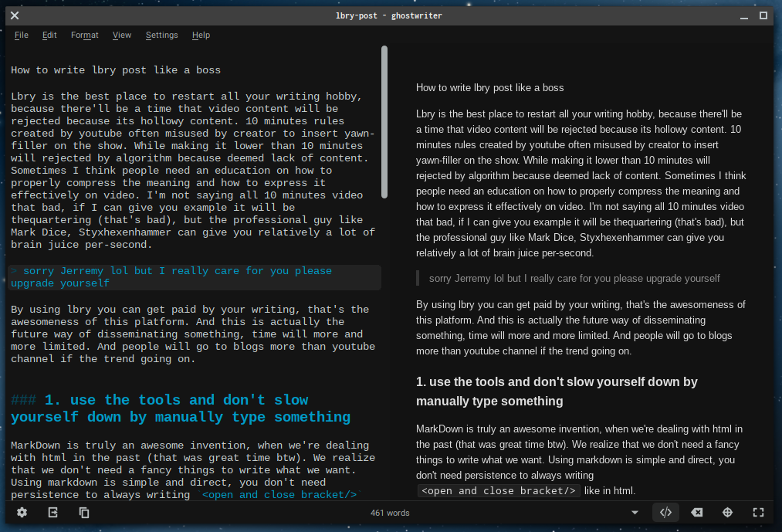Click the blockquote 'sorry Jerremy lol' in editor
Screen dimensions: 782x532
[195, 277]
